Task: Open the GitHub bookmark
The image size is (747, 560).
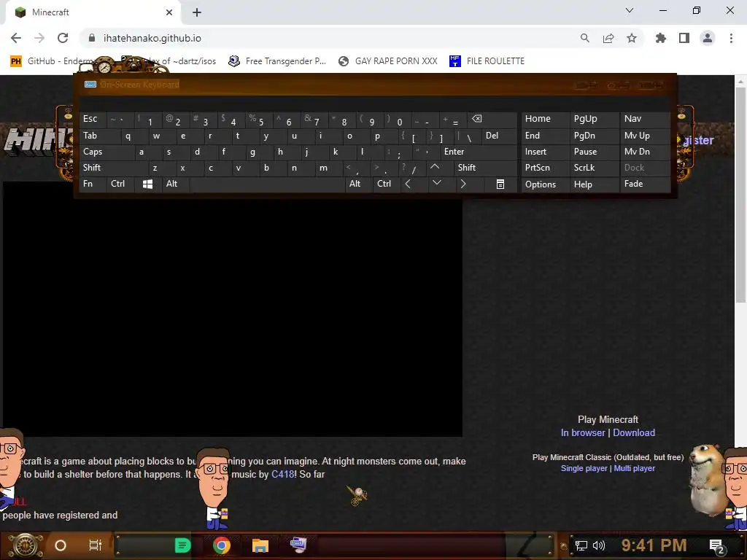Action: tap(53, 61)
